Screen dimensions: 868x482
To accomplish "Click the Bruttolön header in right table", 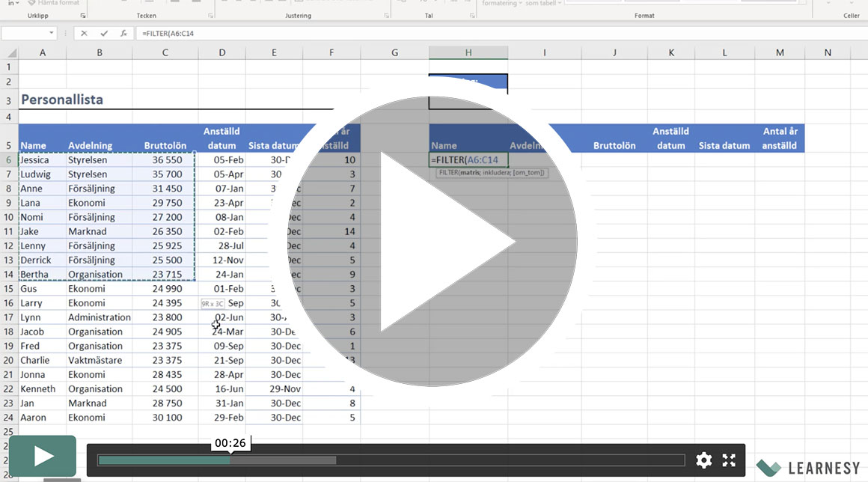I will (x=614, y=145).
